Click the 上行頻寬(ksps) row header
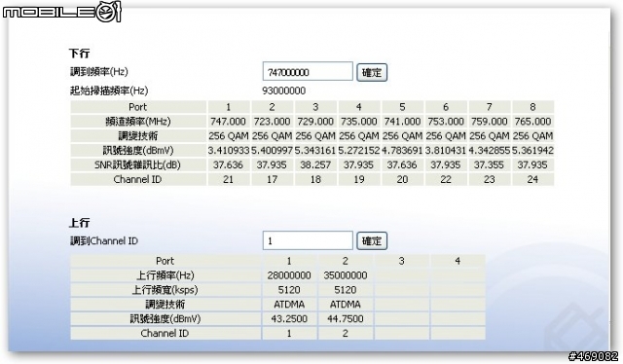This screenshot has height=364, width=623. pos(165,290)
